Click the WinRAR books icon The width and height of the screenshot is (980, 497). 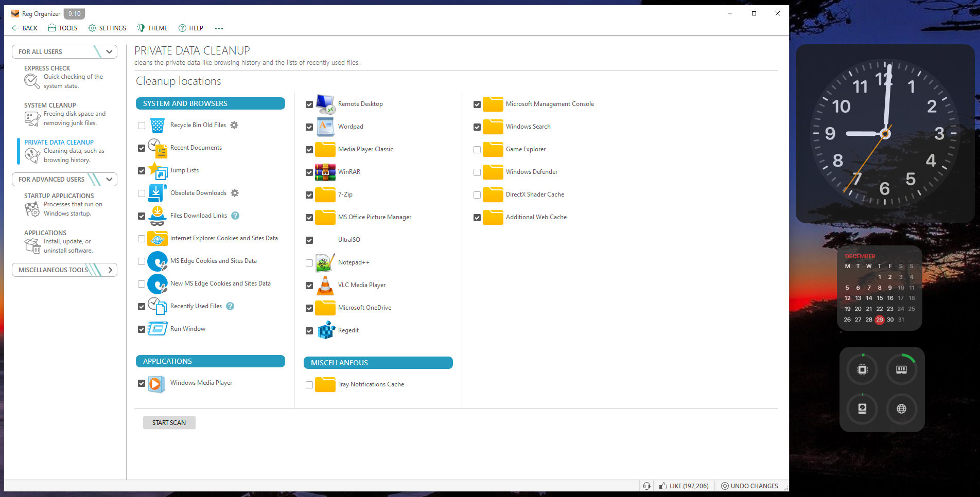tap(325, 172)
